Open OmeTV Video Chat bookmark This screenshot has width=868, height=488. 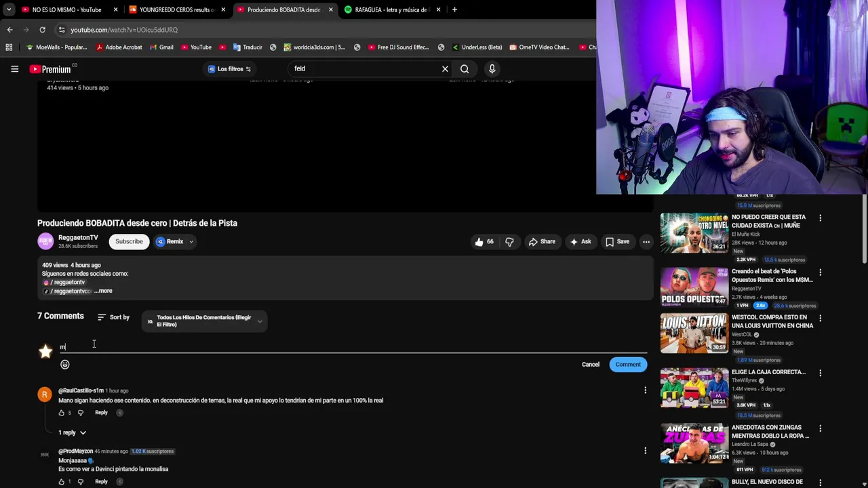click(x=539, y=47)
